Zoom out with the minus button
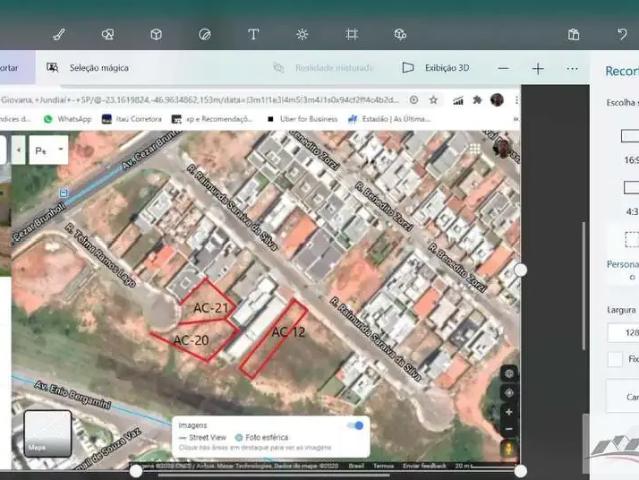The height and width of the screenshot is (480, 639). pyautogui.click(x=504, y=68)
